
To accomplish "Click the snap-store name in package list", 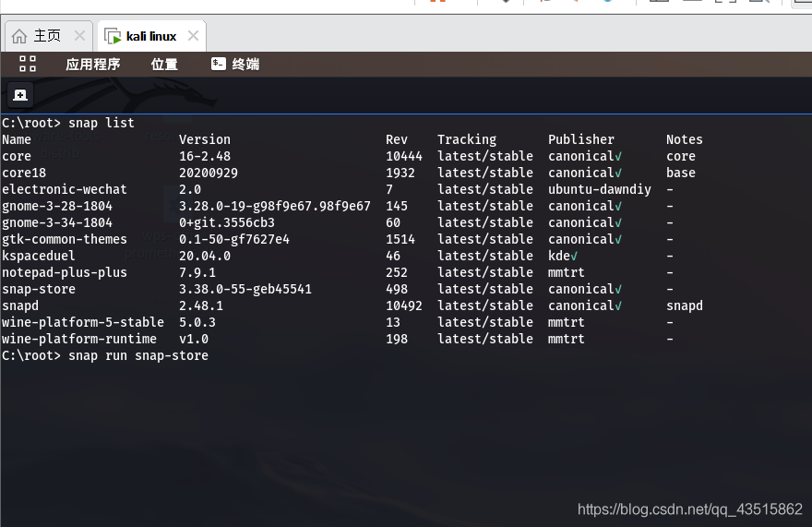I will tap(39, 289).
